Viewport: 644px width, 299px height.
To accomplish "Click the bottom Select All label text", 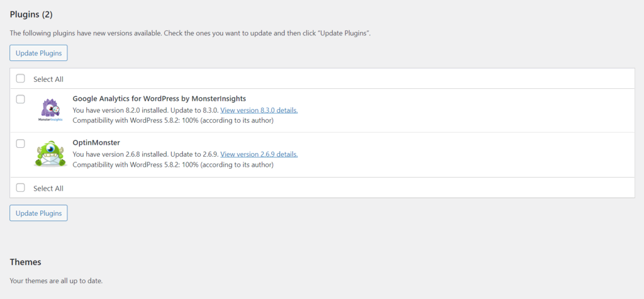I will tap(48, 188).
